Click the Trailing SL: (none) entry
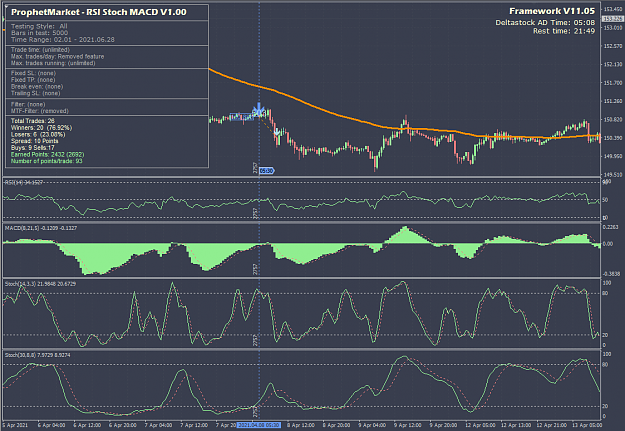The width and height of the screenshot is (625, 431). pyautogui.click(x=36, y=93)
